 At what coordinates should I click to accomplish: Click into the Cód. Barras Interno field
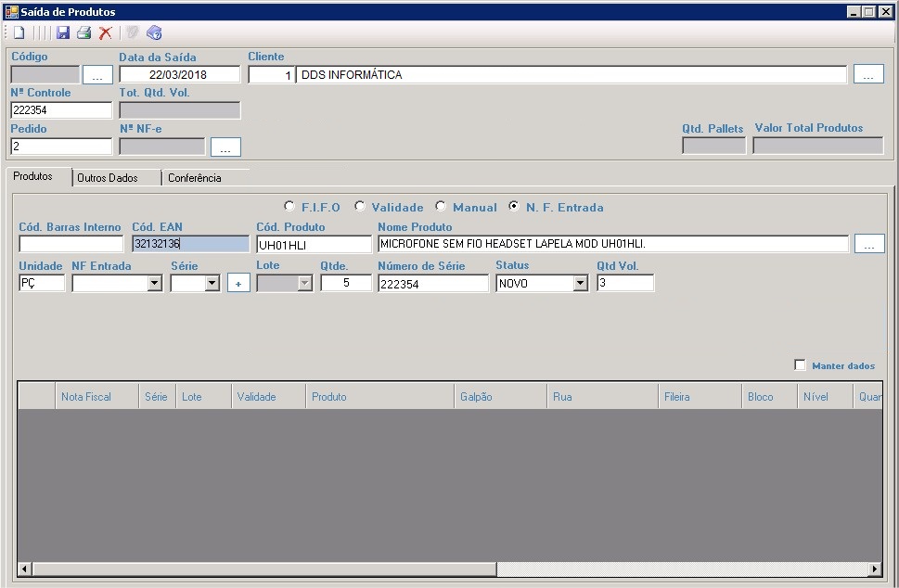click(x=71, y=245)
